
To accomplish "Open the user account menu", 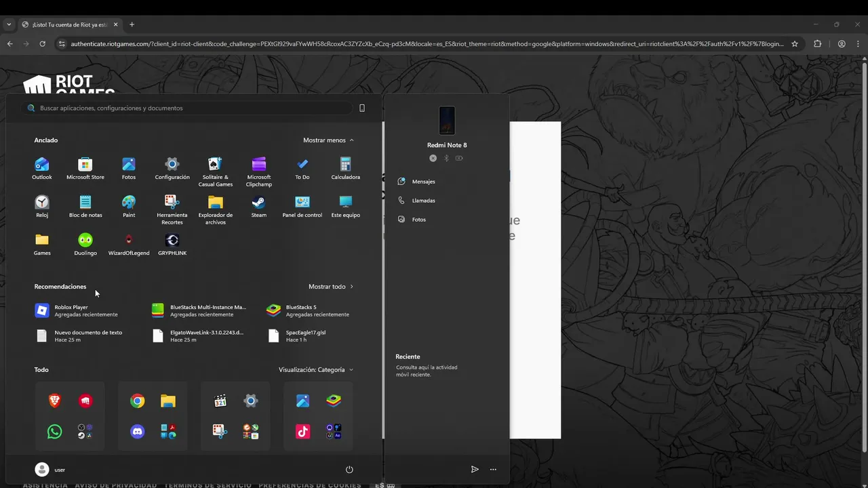I will (x=50, y=470).
